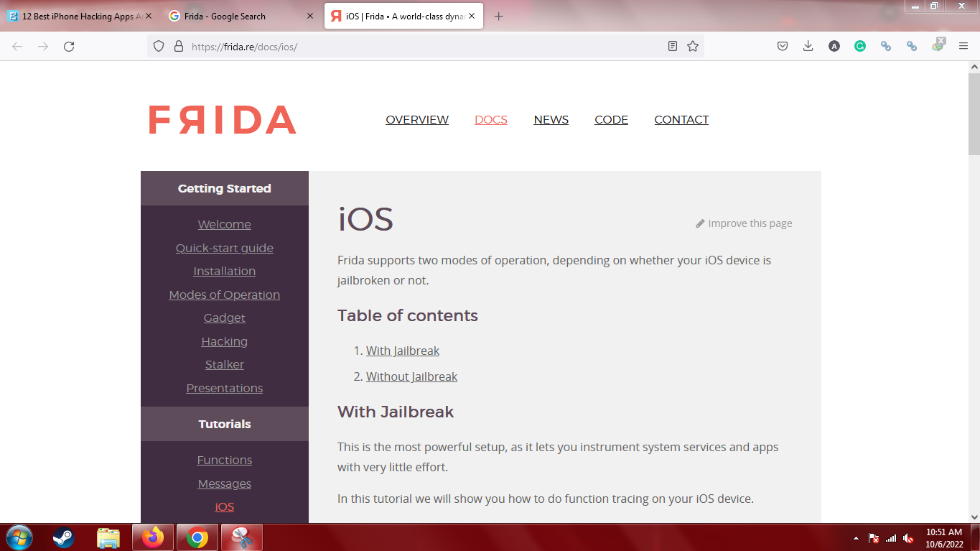This screenshot has height=551, width=980.
Task: Open Modes of Operation sidebar link
Action: pos(225,295)
